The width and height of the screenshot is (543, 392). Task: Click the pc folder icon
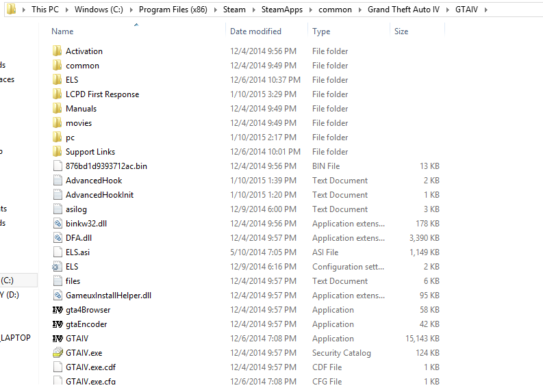tap(58, 138)
